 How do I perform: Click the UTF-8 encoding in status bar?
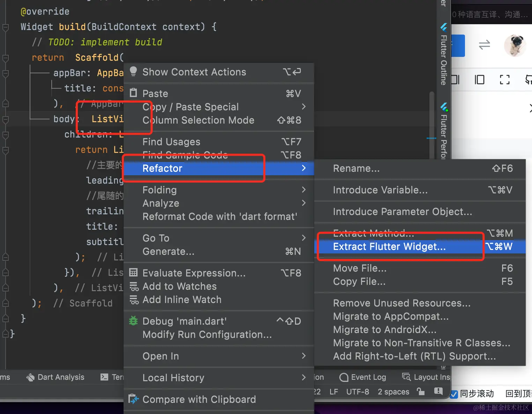pos(357,392)
